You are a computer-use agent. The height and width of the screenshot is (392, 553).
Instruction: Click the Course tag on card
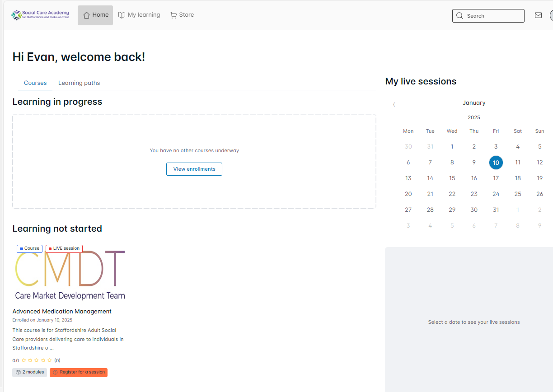pos(29,248)
